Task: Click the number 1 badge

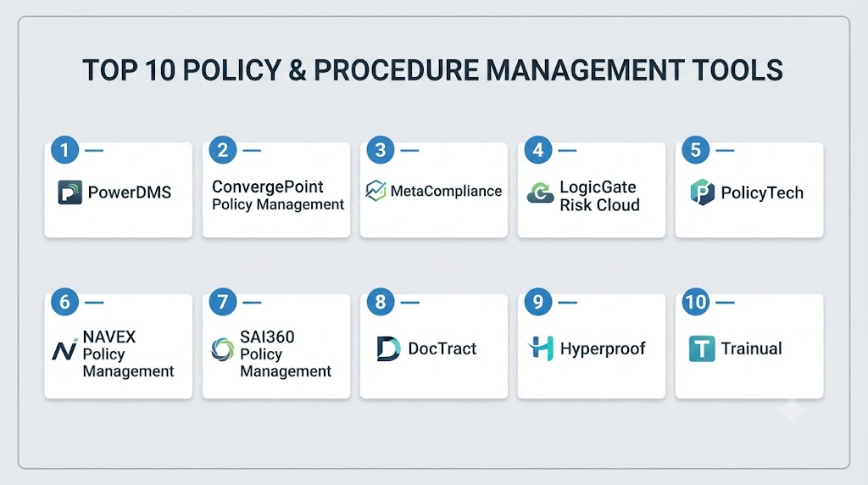Action: [x=64, y=150]
